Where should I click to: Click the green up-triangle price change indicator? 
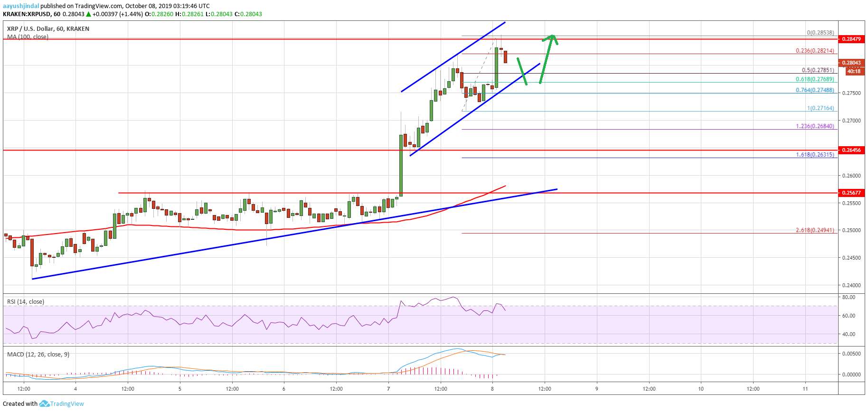click(x=88, y=14)
